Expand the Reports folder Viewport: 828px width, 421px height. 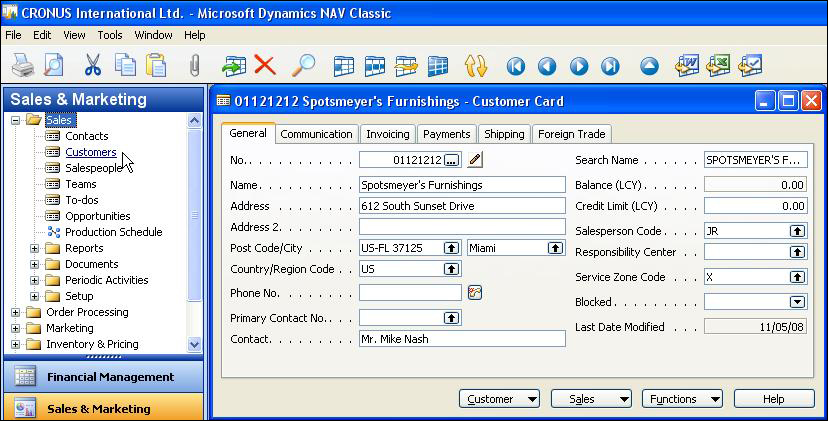pos(34,248)
